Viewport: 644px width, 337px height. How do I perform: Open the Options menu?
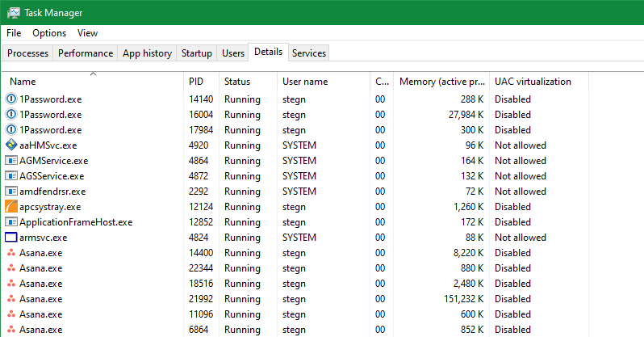pos(49,33)
